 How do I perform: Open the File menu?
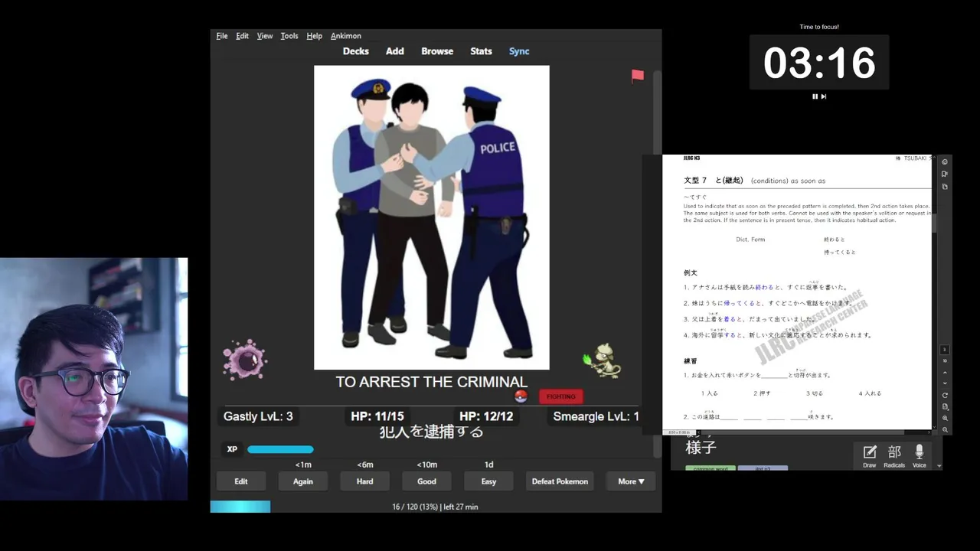222,36
